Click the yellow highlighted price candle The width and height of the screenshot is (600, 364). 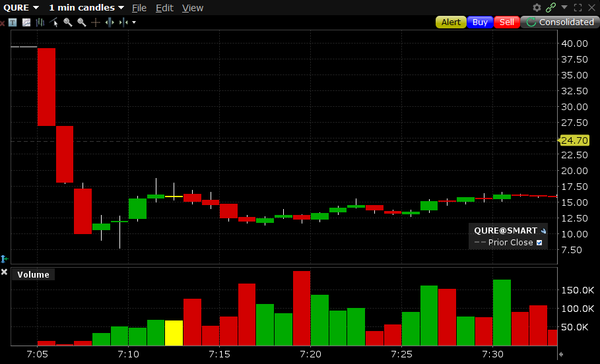[174, 196]
